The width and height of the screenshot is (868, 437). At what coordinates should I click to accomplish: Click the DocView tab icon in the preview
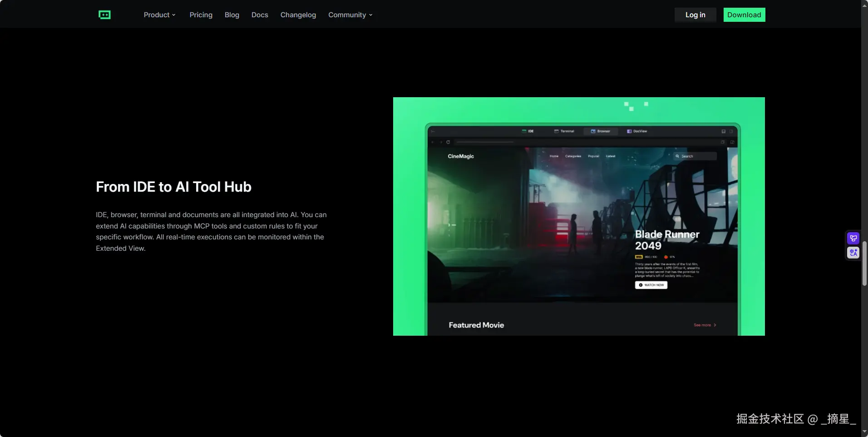point(629,131)
